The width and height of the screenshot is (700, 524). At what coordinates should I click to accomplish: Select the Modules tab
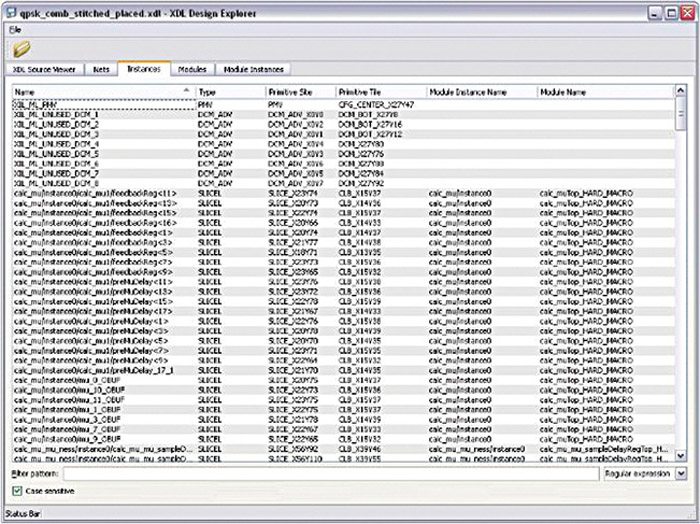coord(192,70)
